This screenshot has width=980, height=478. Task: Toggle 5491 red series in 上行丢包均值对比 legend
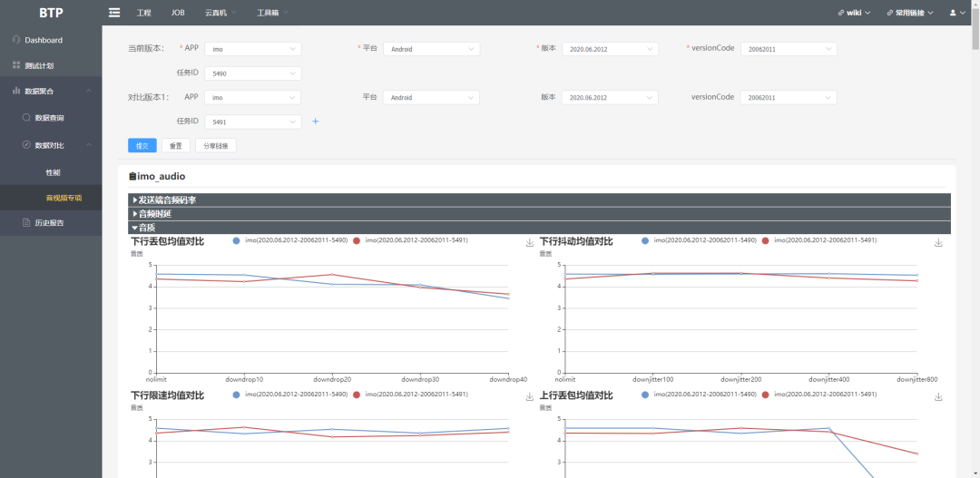[819, 395]
